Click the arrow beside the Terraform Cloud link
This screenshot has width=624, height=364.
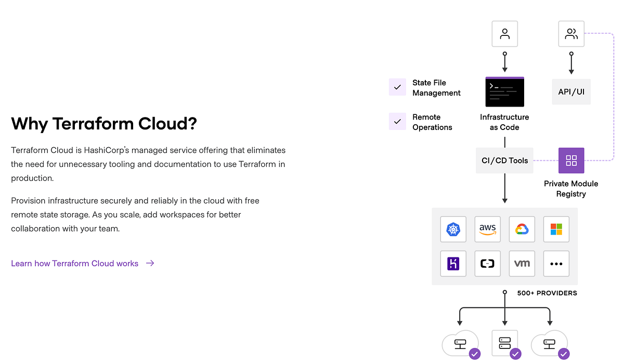[x=150, y=263]
